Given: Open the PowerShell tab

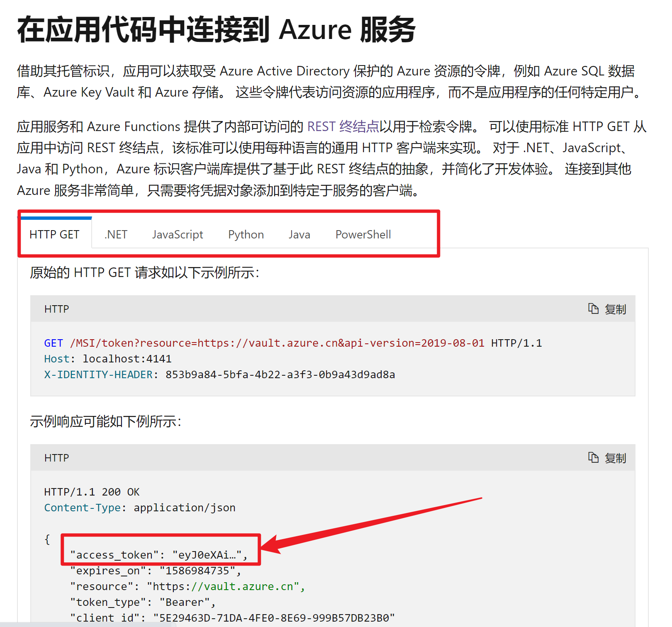Looking at the screenshot, I should point(363,235).
